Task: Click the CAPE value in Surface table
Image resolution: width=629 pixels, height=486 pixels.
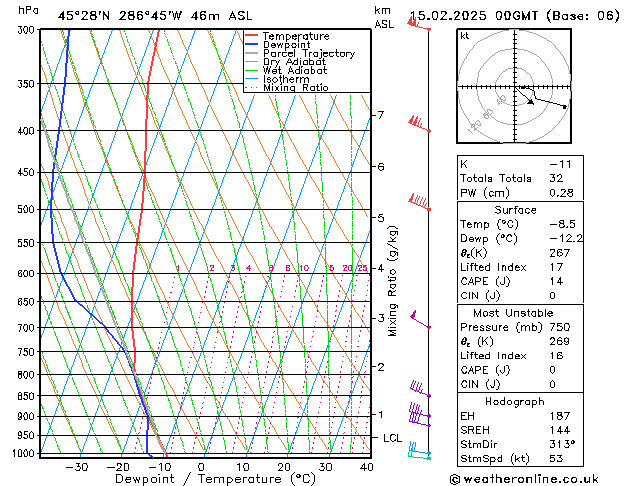Action: pyautogui.click(x=556, y=281)
